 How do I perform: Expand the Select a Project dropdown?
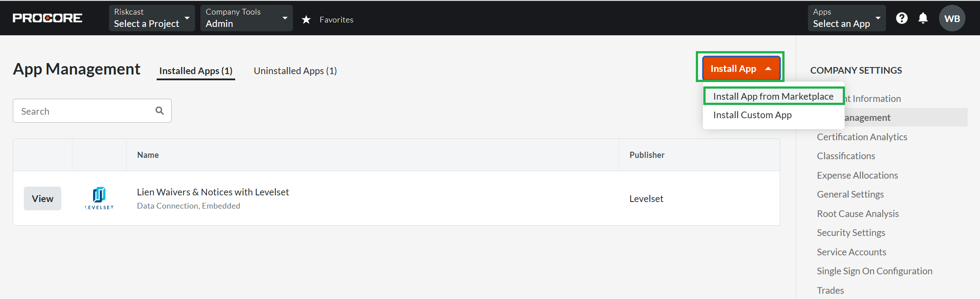tap(151, 18)
